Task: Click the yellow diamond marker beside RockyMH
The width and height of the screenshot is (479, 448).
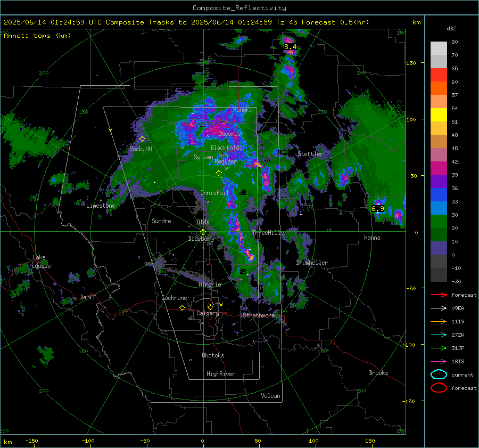Action: [x=142, y=139]
